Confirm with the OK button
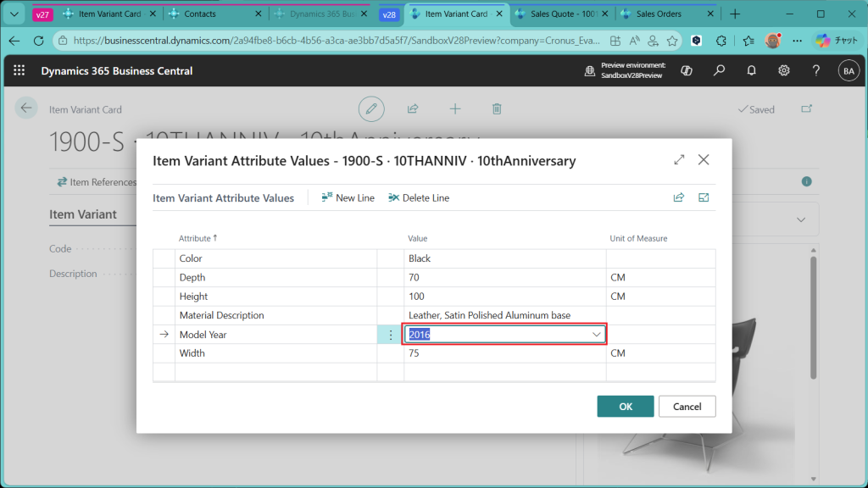Image resolution: width=868 pixels, height=488 pixels. [625, 407]
